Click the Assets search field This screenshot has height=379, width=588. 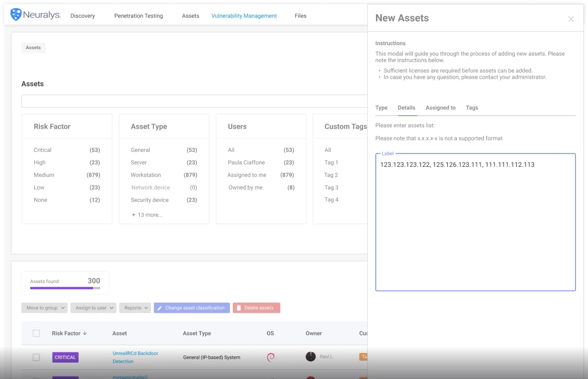[194, 101]
